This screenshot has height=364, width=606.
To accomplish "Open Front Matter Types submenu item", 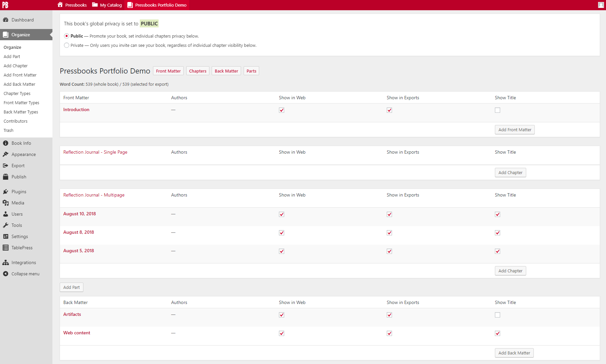I will 21,103.
